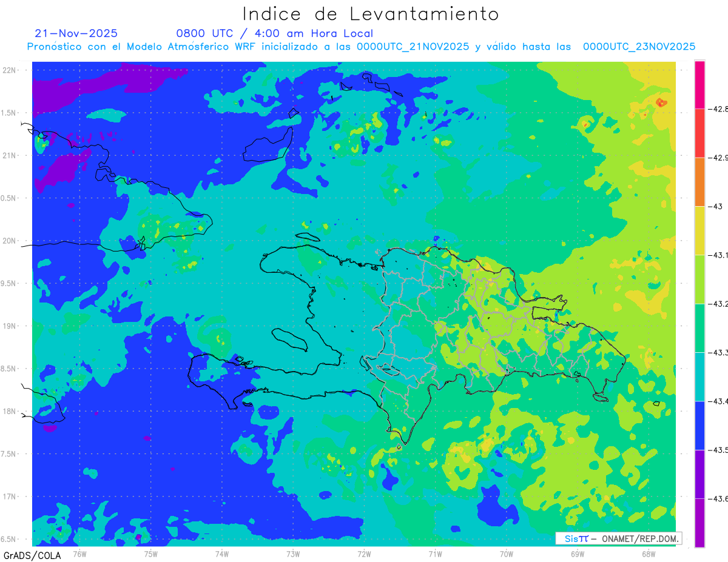Select the date "21-Nov-2025"
The width and height of the screenshot is (728, 562).
pos(76,33)
